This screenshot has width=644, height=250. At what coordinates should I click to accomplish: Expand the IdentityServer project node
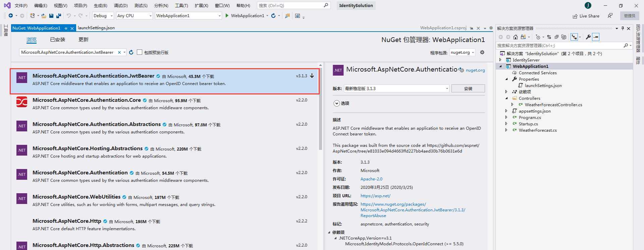(500, 60)
